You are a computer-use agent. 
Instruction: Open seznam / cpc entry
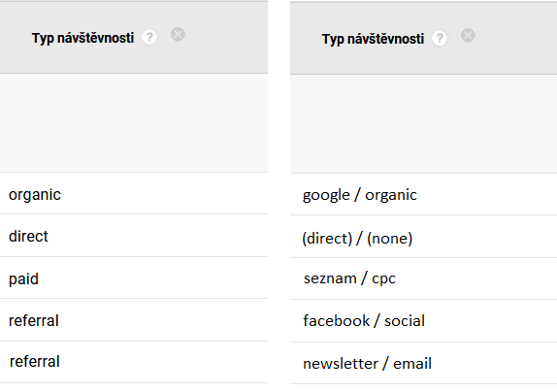pos(349,278)
